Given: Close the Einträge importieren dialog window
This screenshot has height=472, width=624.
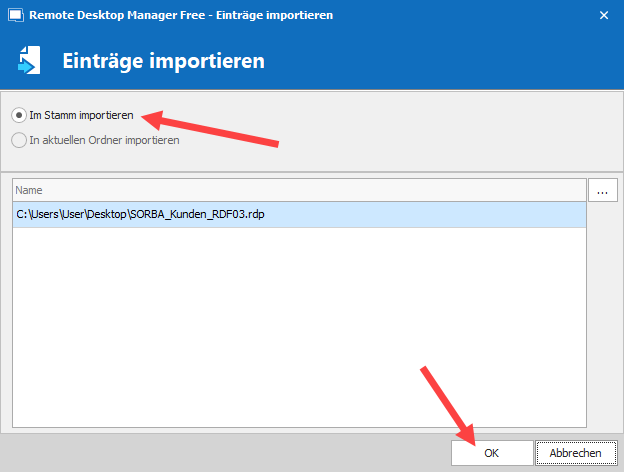Looking at the screenshot, I should (603, 16).
